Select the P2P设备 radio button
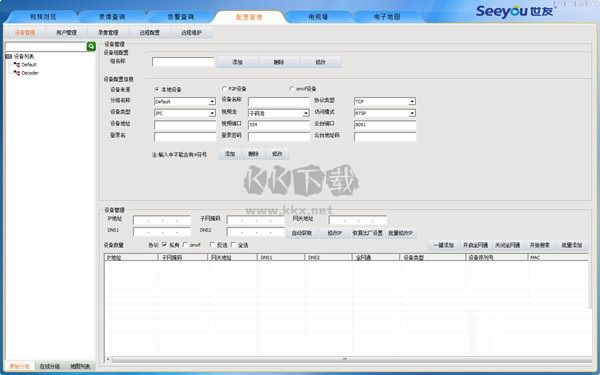The height and width of the screenshot is (375, 600). click(224, 89)
